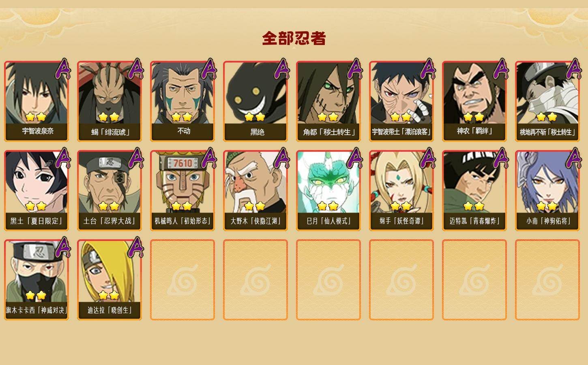Choose 大野木「侠隐江湖」 ninja card
The width and height of the screenshot is (588, 365).
[x=255, y=191]
